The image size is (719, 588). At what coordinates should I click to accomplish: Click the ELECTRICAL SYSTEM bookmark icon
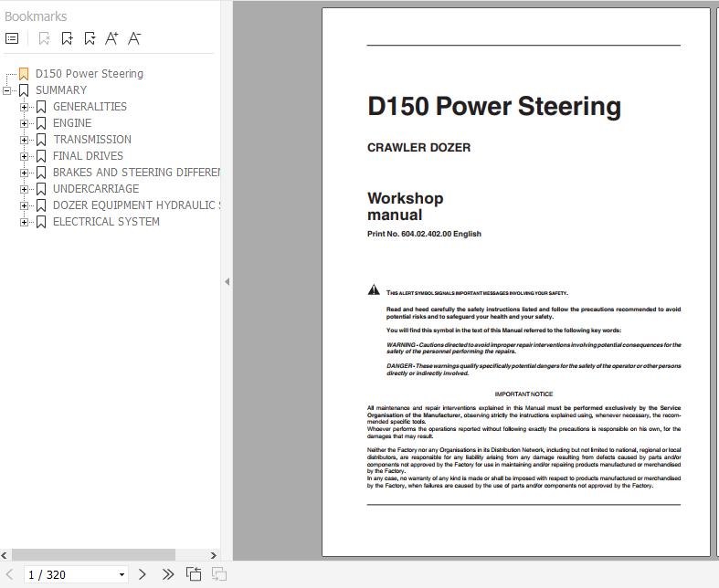41,222
